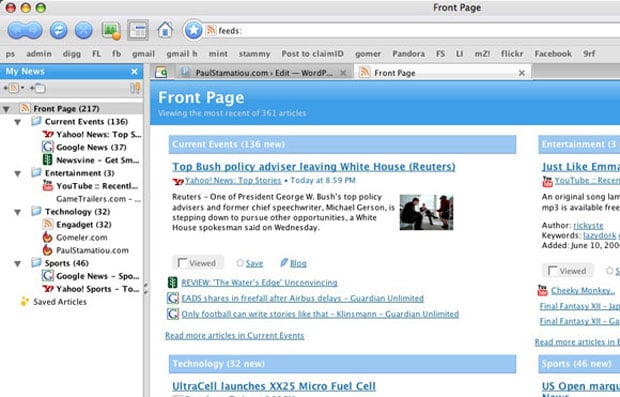Viewport: 620px width, 397px height.
Task: Click the Bush article photo thumbnail
Action: (x=426, y=212)
